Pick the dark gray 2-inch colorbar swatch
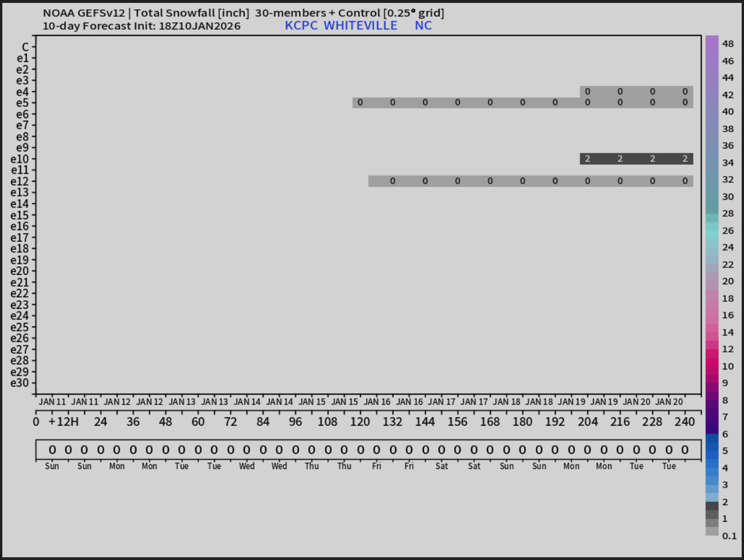 pyautogui.click(x=712, y=505)
